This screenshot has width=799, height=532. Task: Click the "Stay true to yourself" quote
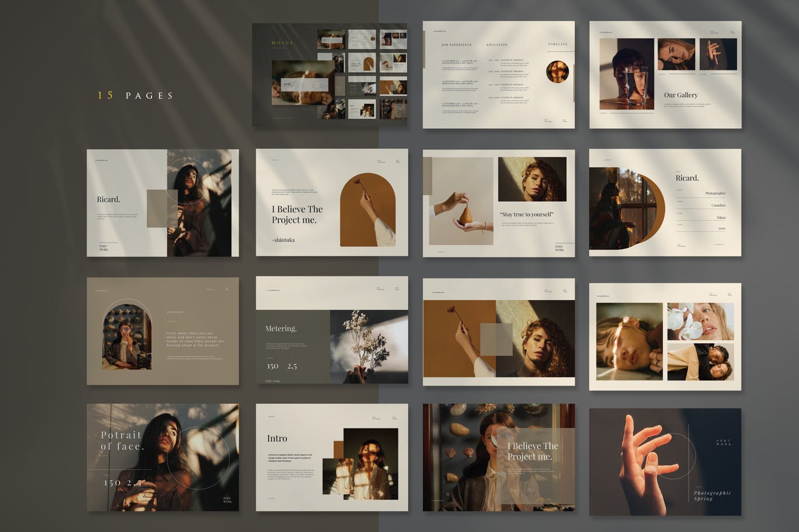pos(527,214)
